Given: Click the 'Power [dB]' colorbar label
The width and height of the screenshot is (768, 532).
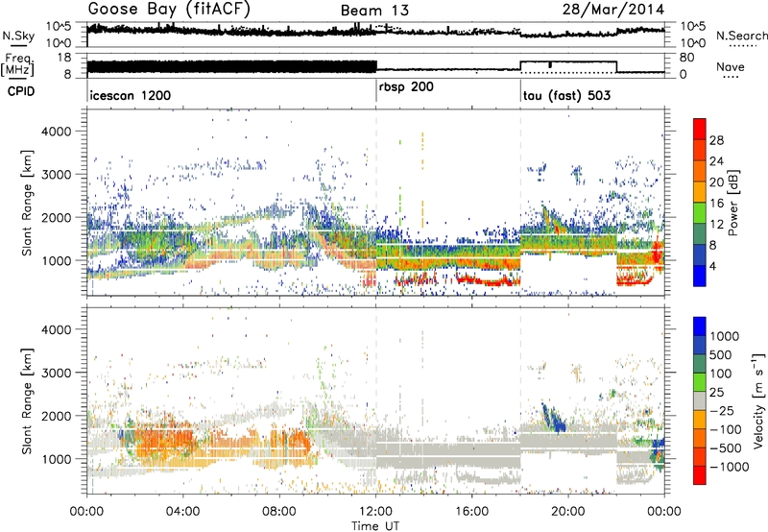Looking at the screenshot, I should 732,203.
